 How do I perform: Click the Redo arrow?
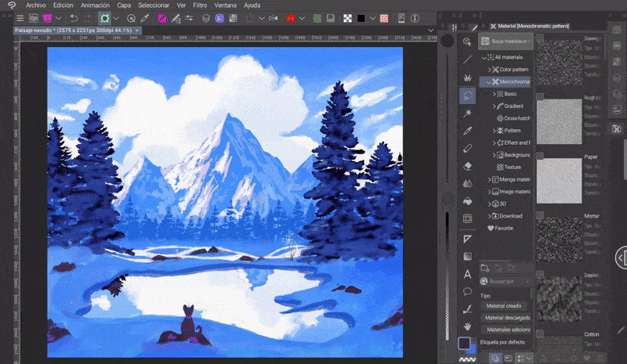coord(88,18)
